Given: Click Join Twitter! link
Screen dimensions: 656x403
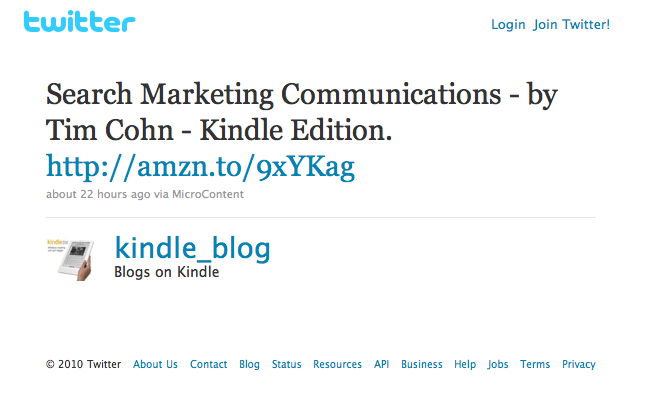Looking at the screenshot, I should point(572,25).
